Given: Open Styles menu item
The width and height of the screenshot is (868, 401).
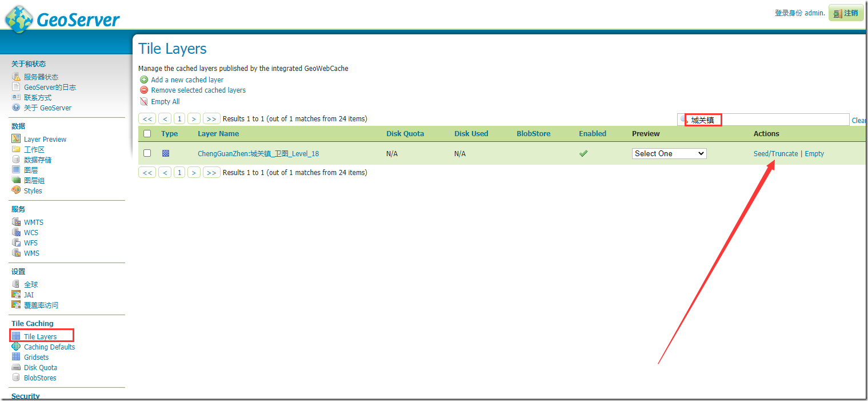Looking at the screenshot, I should click(x=33, y=190).
